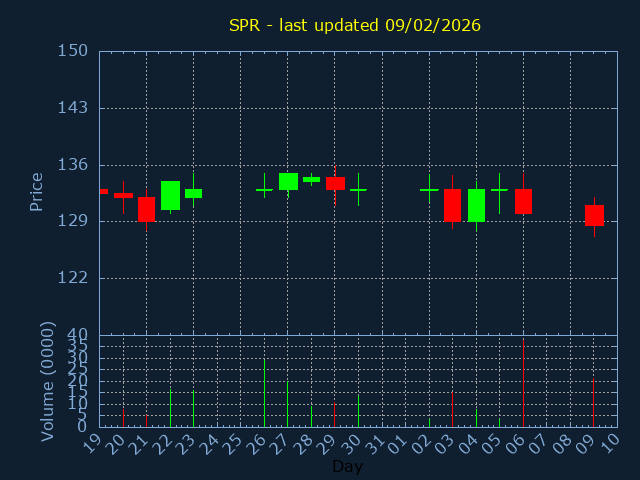
Task: Click the chart title SPR last updated
Action: coord(355,25)
